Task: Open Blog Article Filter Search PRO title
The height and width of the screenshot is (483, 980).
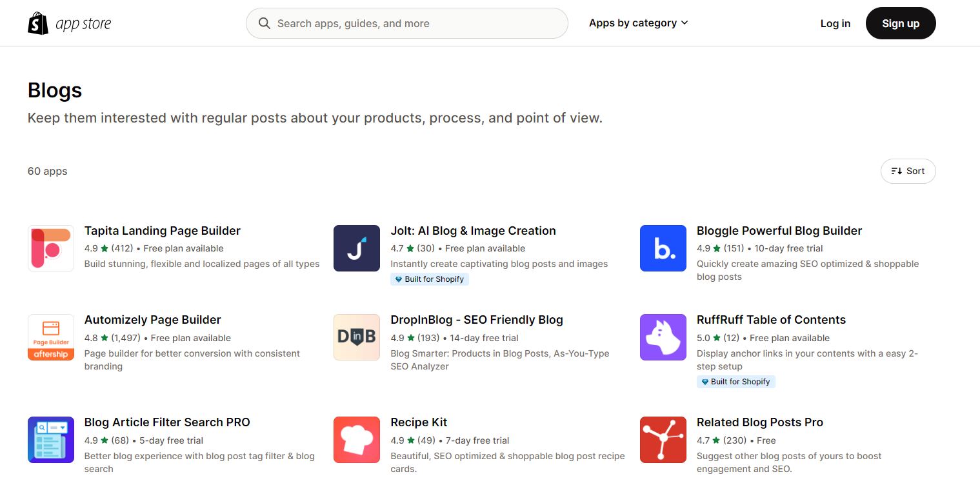Action: click(167, 422)
